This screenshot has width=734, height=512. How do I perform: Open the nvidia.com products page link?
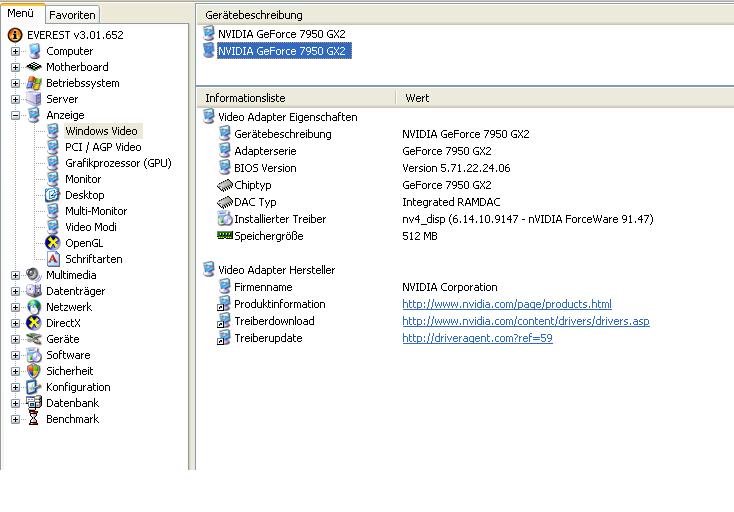(x=507, y=304)
